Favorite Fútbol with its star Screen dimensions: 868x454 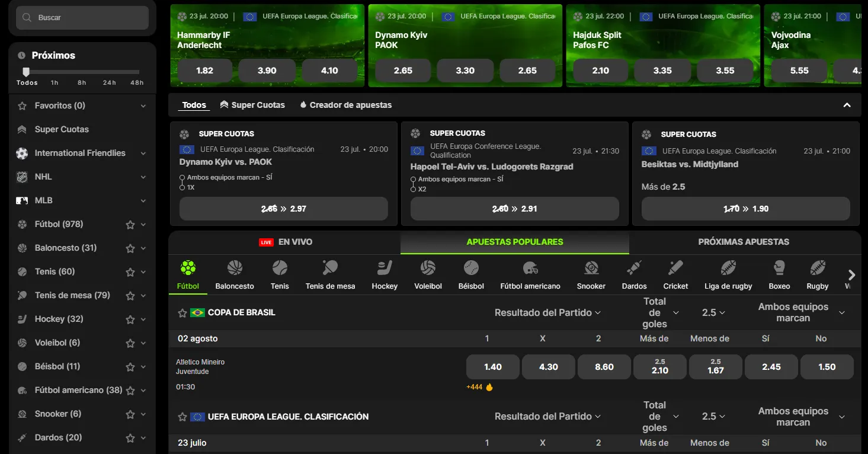tap(130, 225)
